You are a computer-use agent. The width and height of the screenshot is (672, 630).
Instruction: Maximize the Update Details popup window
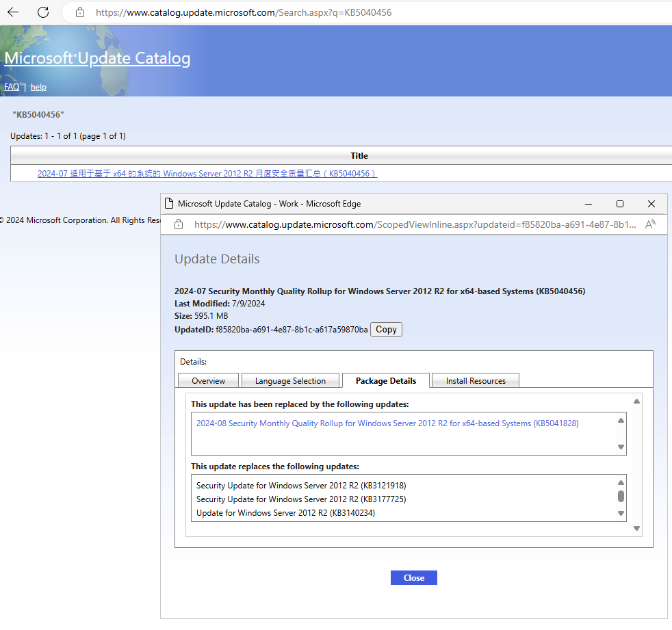(620, 204)
